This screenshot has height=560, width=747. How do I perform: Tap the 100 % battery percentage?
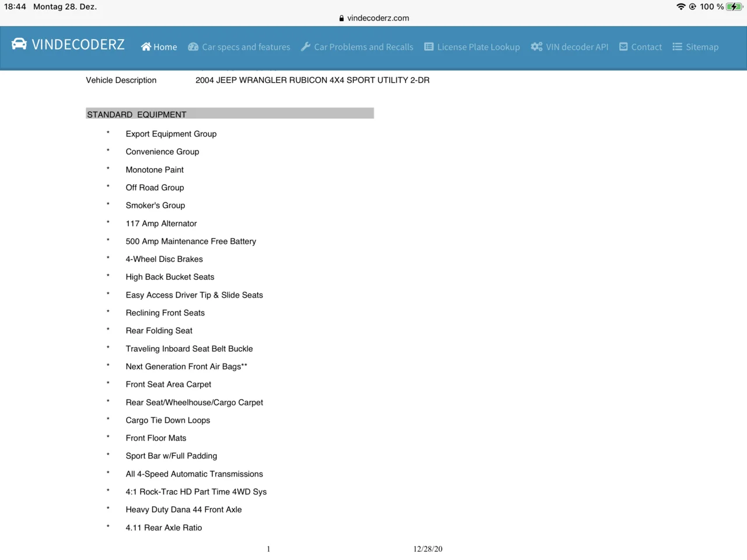coord(712,6)
